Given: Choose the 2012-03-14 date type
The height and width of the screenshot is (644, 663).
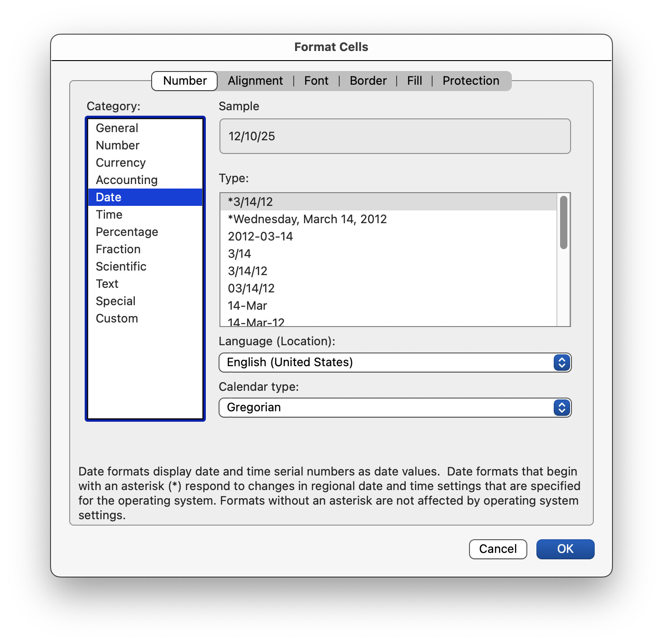Looking at the screenshot, I should (260, 236).
